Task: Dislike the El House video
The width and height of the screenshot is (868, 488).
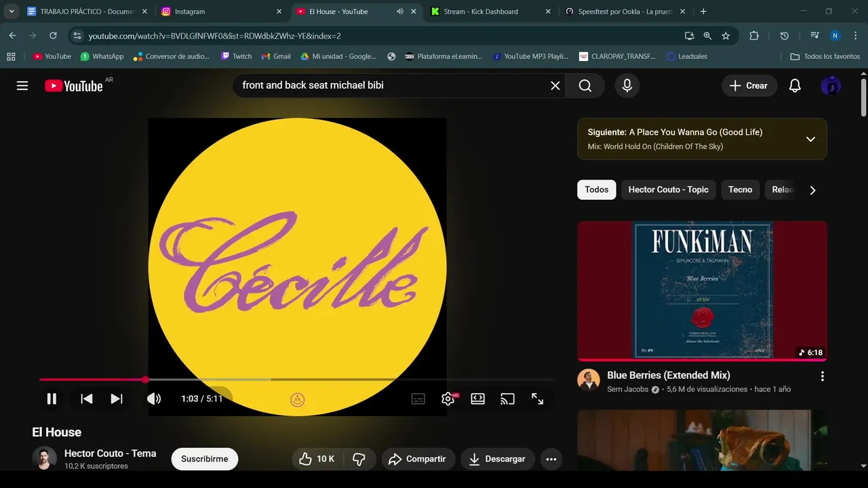Action: (x=359, y=459)
